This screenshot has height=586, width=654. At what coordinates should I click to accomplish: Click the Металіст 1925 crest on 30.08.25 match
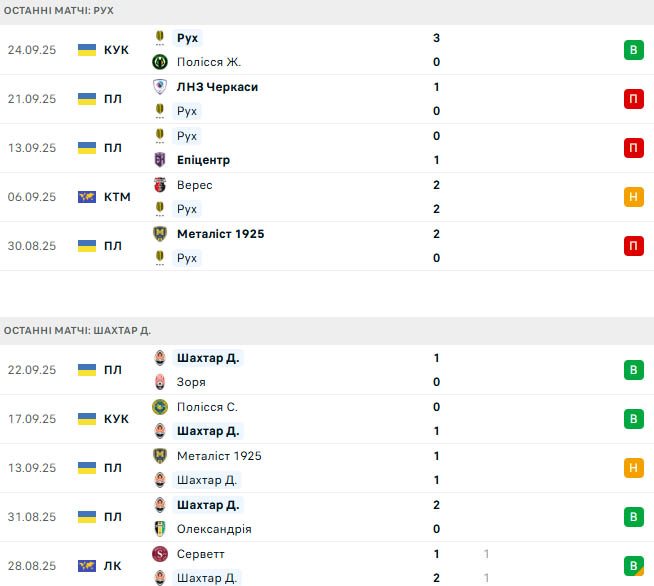point(159,234)
